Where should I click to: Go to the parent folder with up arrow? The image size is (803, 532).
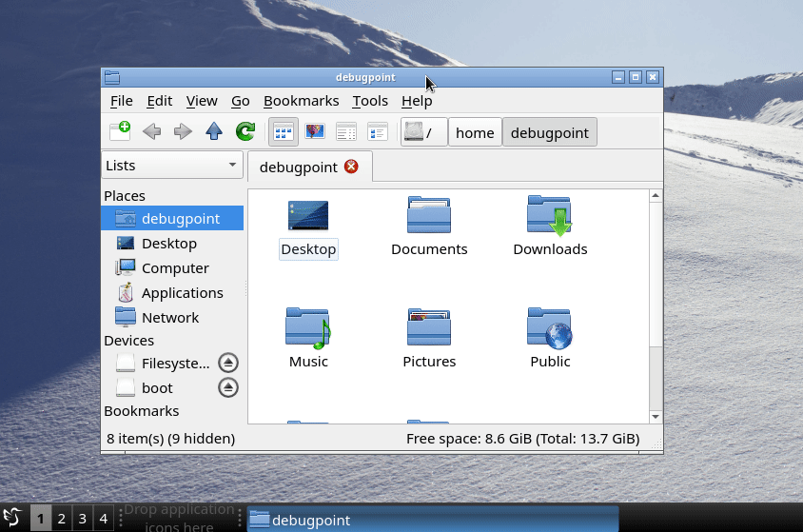pyautogui.click(x=214, y=132)
